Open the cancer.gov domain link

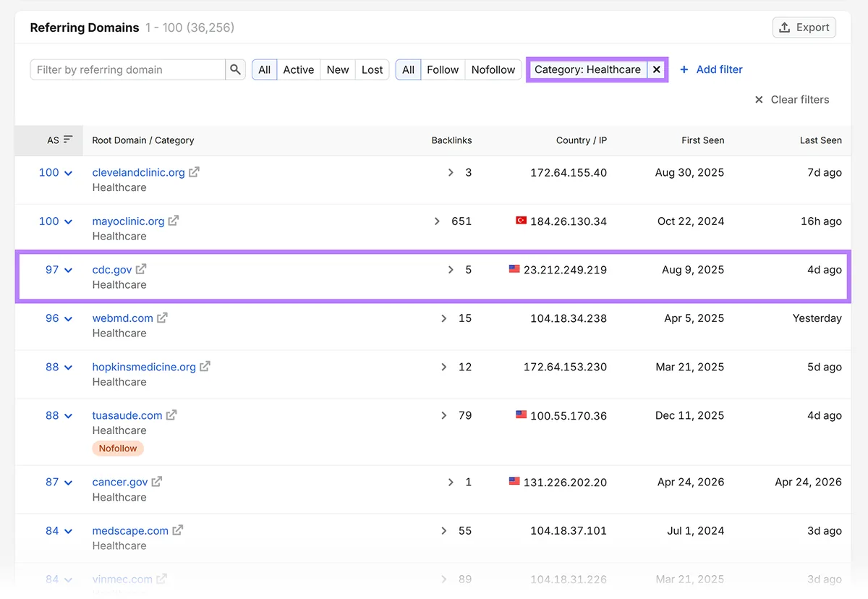[x=120, y=482]
